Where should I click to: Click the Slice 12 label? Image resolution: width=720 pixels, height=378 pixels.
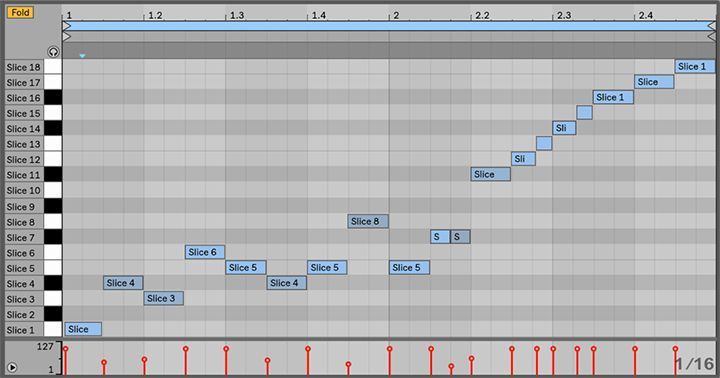[23, 159]
